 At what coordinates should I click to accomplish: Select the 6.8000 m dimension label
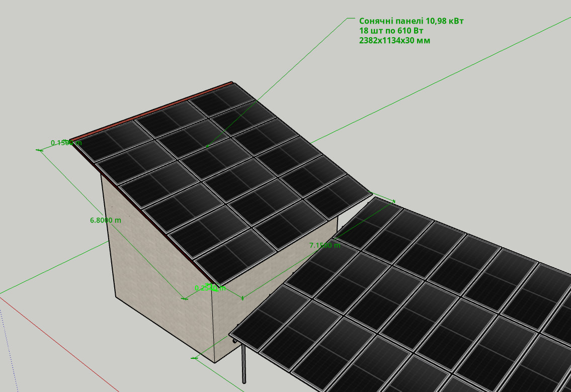click(x=106, y=220)
